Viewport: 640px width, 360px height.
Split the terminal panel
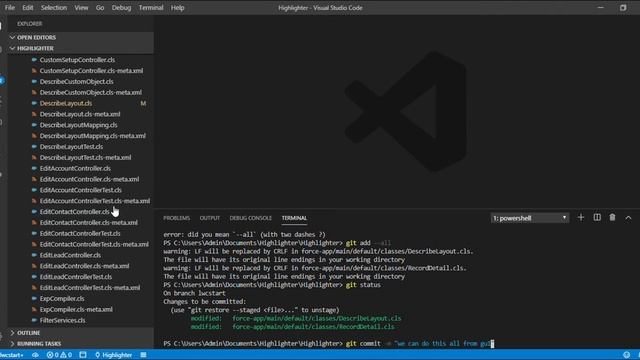[597, 218]
